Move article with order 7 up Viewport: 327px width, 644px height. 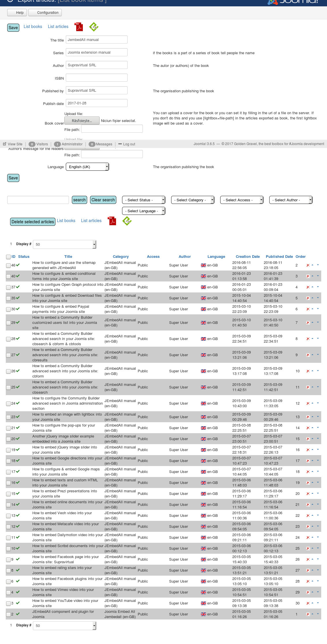(x=312, y=322)
